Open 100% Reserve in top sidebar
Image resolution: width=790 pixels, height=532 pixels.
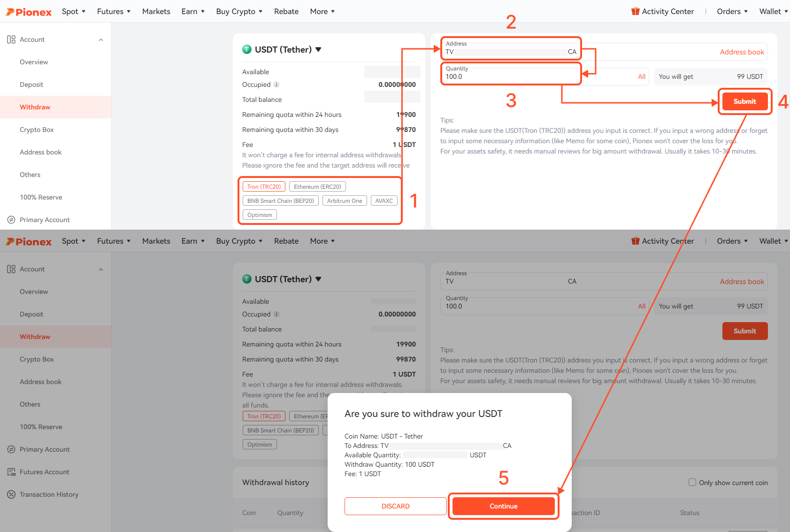coord(41,197)
